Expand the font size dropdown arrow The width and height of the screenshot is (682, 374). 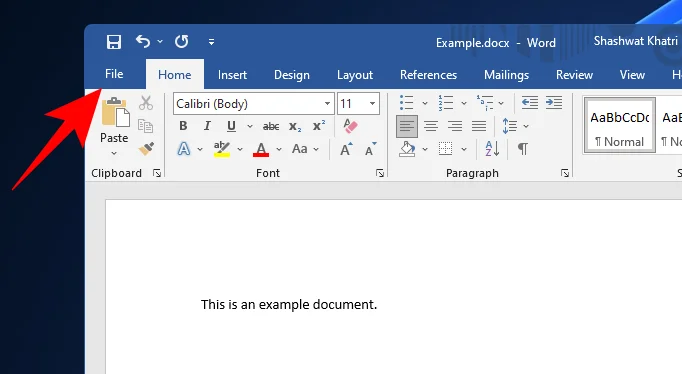pos(372,104)
